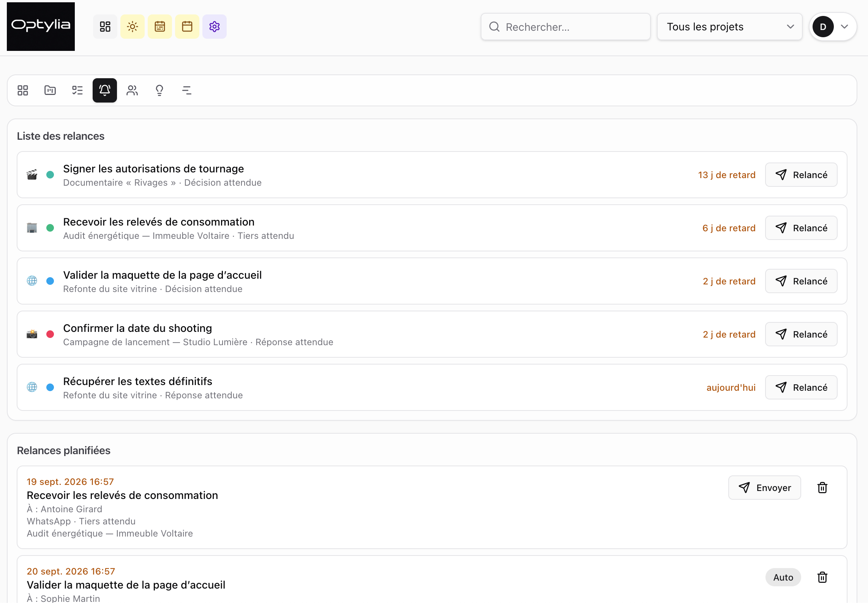This screenshot has height=603, width=868.
Task: Click the clapperboard project icon for Rivages
Action: click(32, 175)
